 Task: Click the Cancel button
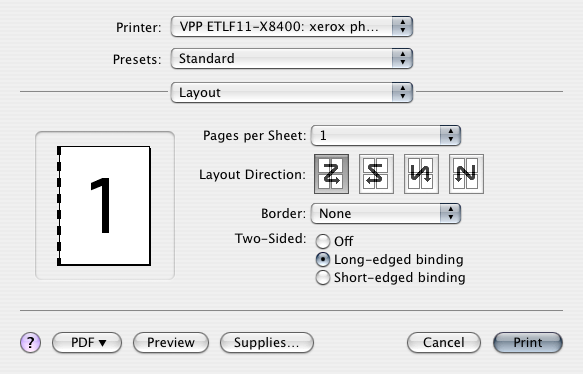click(x=444, y=342)
